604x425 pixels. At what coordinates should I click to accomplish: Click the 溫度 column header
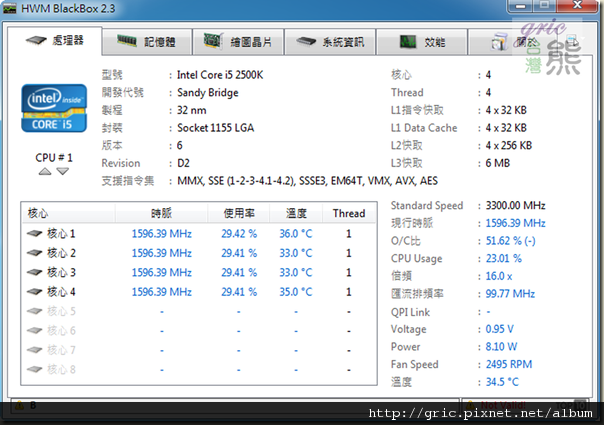pyautogui.click(x=296, y=213)
